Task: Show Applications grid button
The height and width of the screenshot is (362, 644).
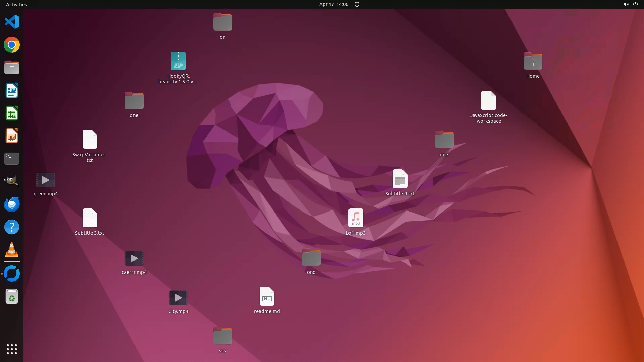Action: click(x=12, y=349)
